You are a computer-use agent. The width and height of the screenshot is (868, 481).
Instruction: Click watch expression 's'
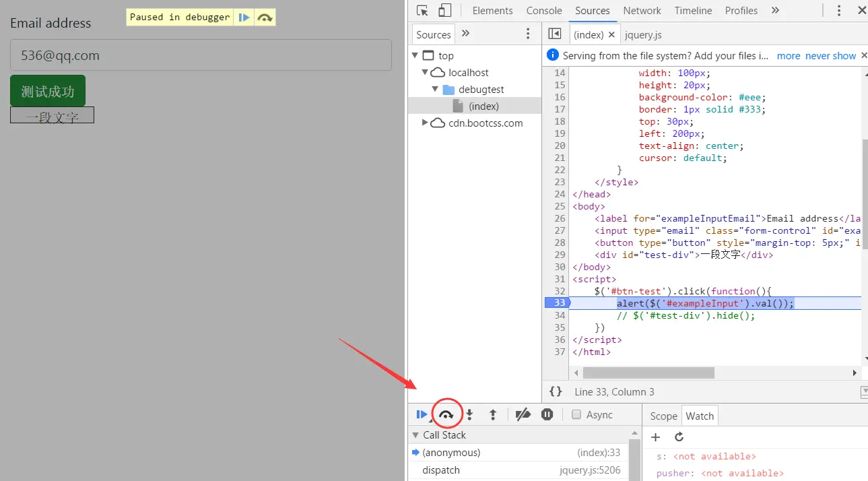706,457
